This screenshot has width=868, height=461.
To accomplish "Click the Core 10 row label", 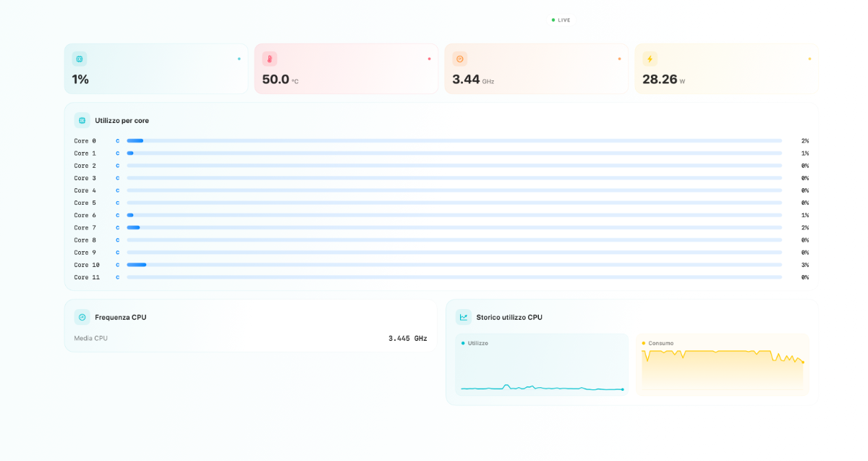I will [x=87, y=265].
